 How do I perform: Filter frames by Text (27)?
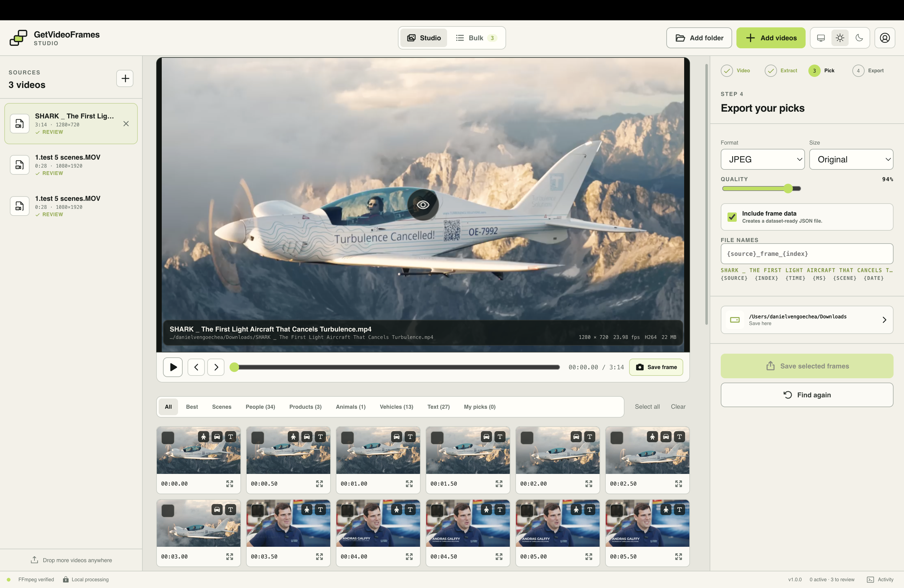[x=438, y=407]
